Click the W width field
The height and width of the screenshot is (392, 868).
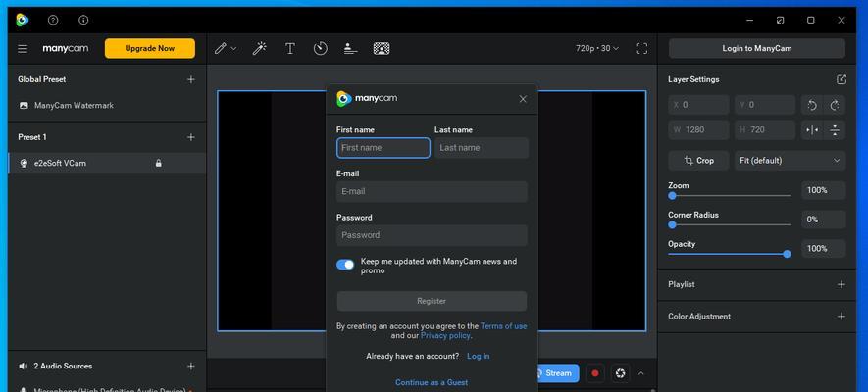click(x=698, y=130)
